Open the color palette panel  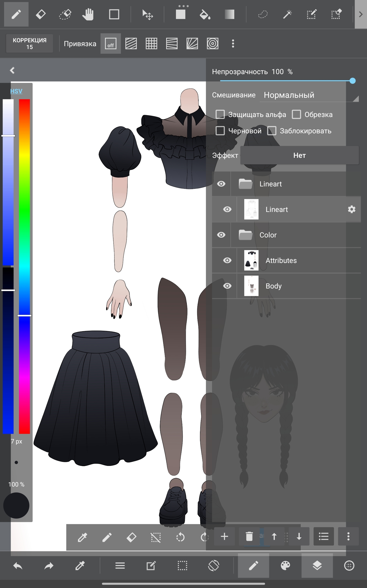285,566
